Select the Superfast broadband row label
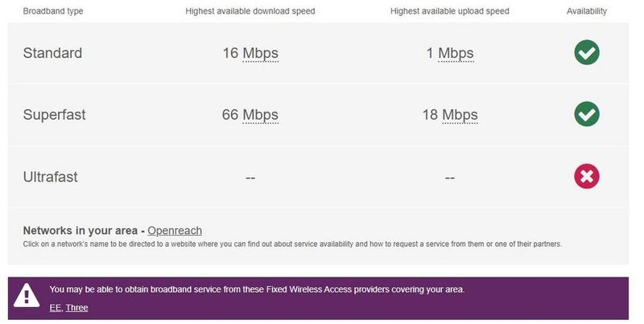The image size is (644, 324). coord(54,115)
